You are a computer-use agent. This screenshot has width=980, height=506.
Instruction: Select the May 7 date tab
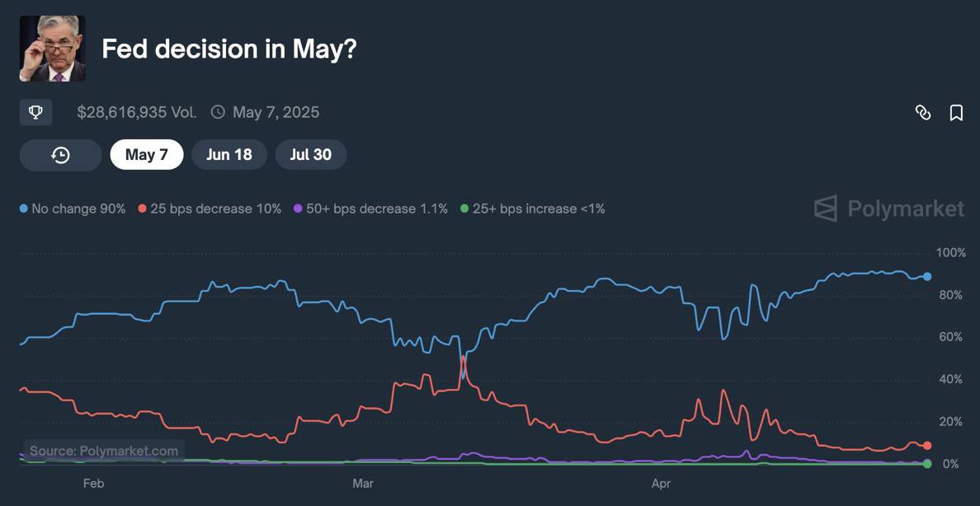tap(147, 155)
